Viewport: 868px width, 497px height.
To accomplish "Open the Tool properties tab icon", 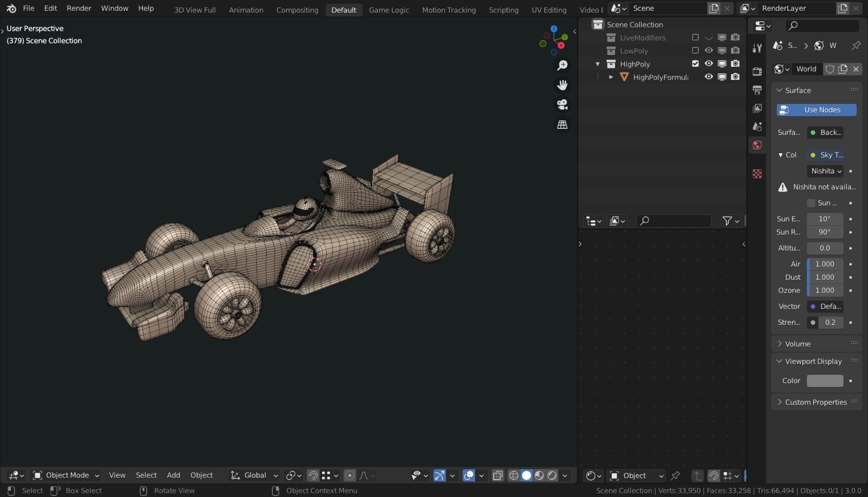I will (x=757, y=48).
